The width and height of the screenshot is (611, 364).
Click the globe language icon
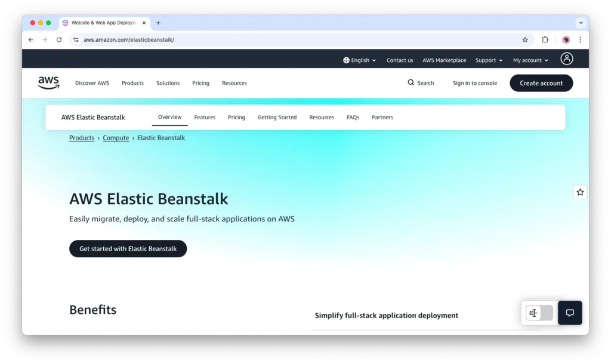pos(346,60)
